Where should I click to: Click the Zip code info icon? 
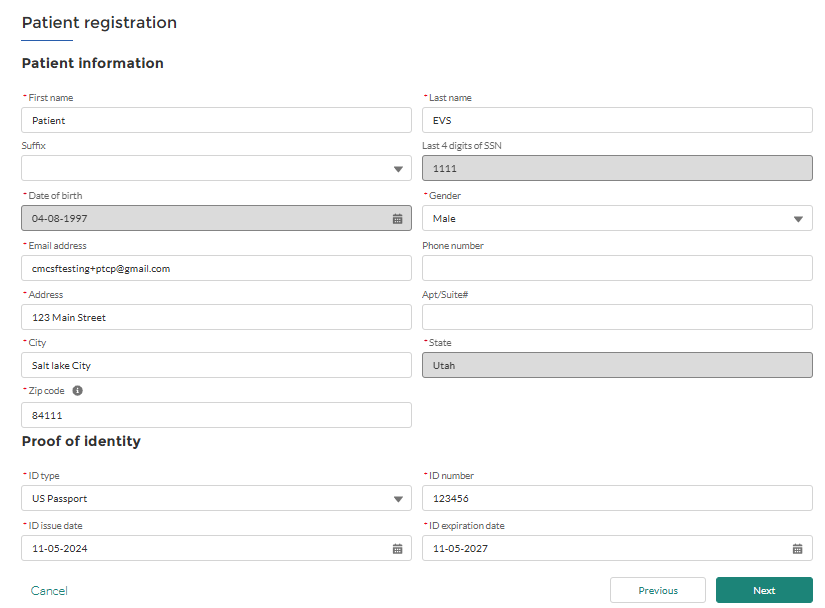click(x=77, y=391)
